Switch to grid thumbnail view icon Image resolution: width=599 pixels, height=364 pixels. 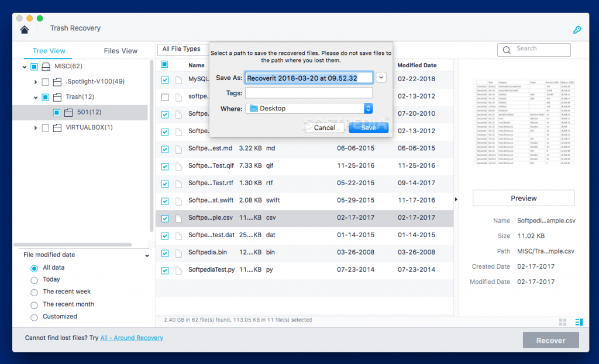point(563,323)
